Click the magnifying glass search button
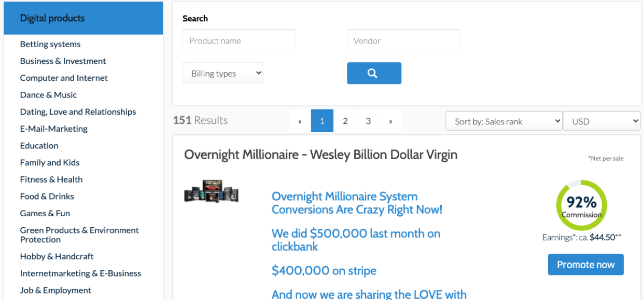 tap(374, 73)
